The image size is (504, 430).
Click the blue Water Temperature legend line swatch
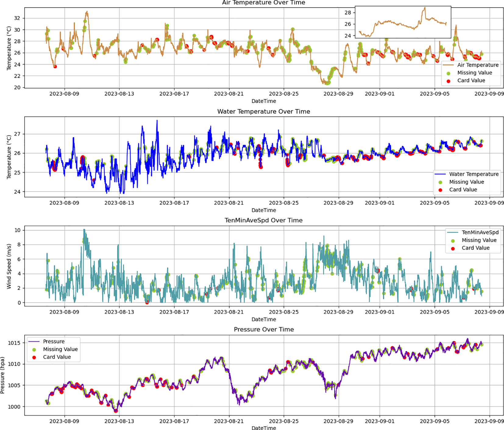click(440, 174)
